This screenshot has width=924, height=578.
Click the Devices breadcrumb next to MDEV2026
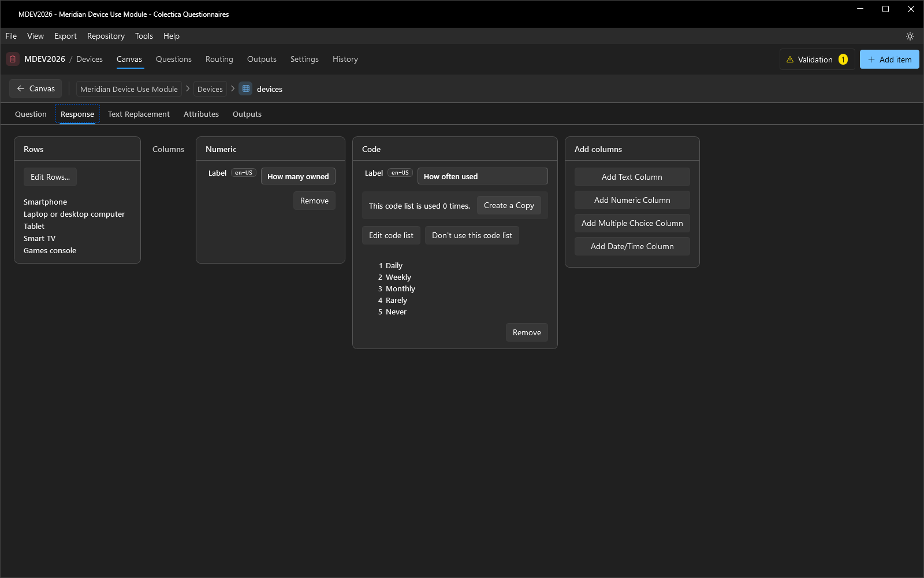(90, 59)
